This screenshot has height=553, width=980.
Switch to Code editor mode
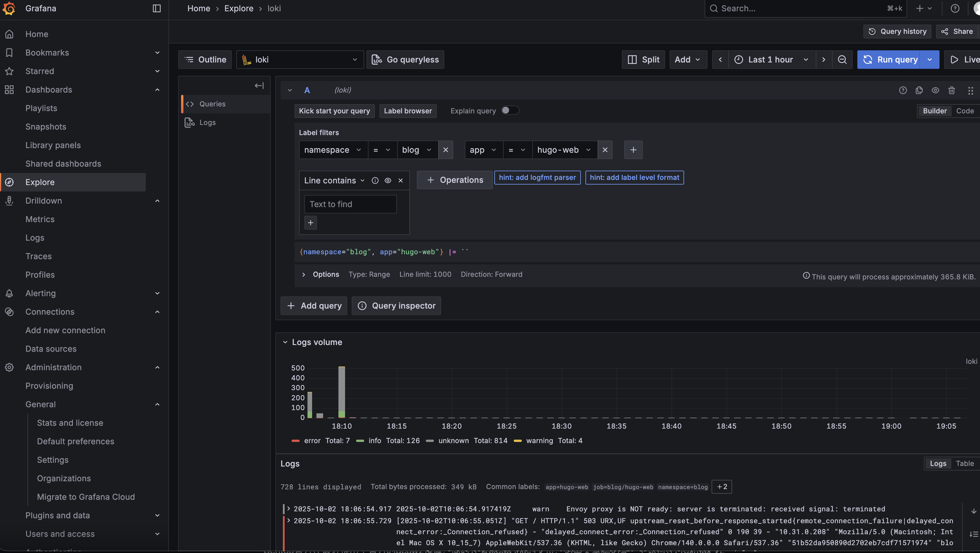point(965,111)
